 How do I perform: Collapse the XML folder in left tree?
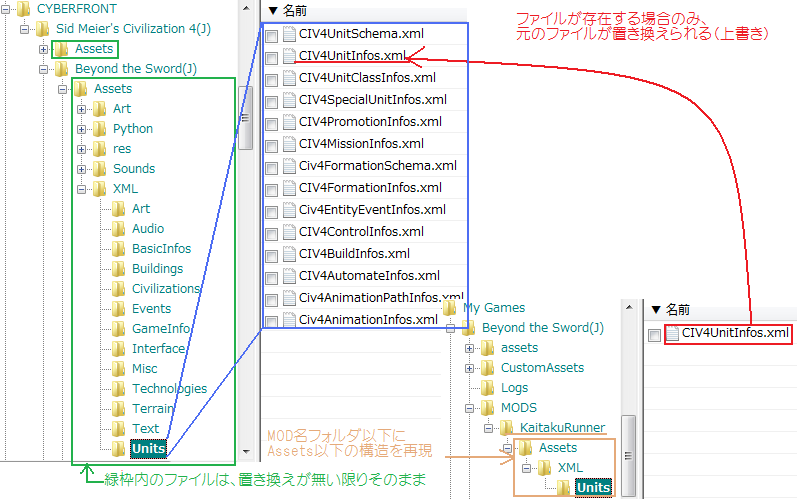coord(81,189)
